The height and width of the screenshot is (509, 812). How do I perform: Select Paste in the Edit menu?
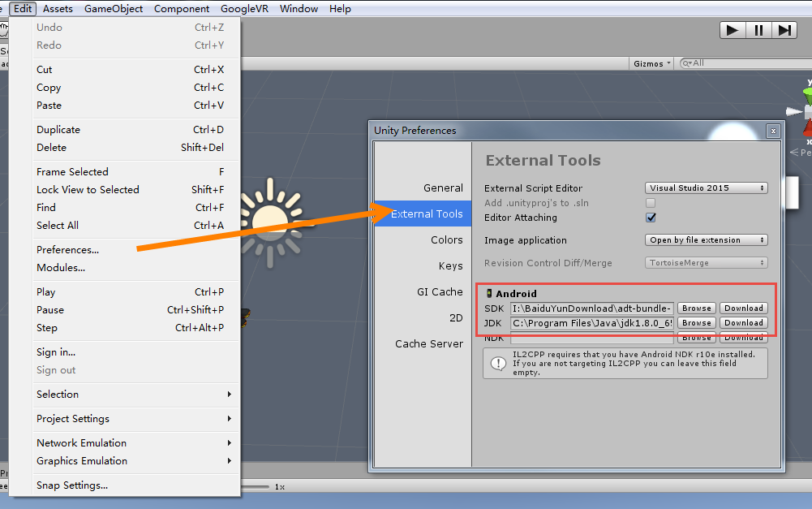(137, 106)
